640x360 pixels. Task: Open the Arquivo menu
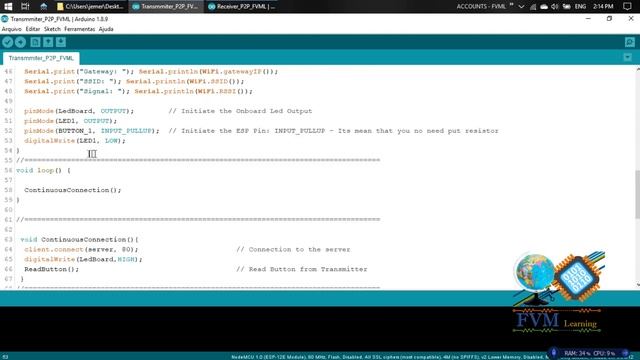click(x=11, y=29)
